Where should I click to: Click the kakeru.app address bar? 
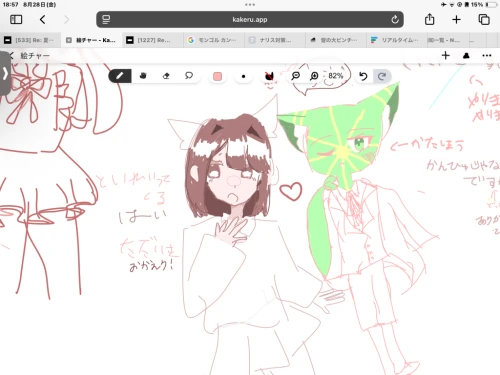pyautogui.click(x=250, y=19)
